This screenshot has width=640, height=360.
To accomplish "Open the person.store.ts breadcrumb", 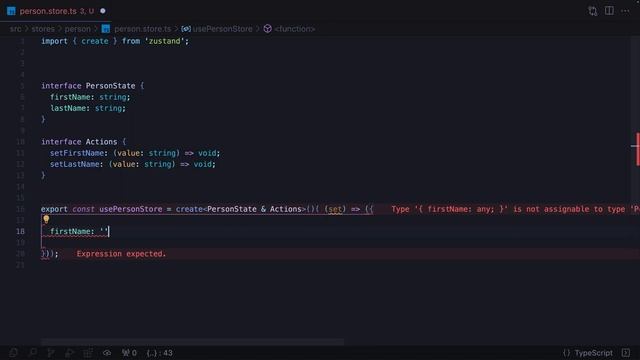I will [142, 29].
